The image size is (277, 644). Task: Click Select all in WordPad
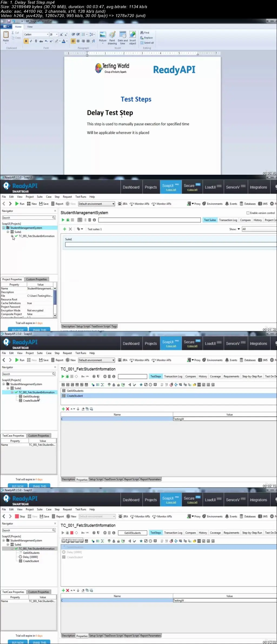point(147,43)
